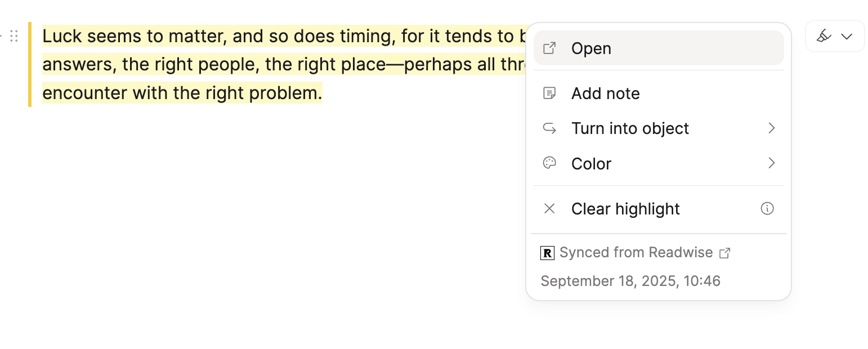Grab the drag handle beside the highlighted block
The height and width of the screenshot is (349, 868).
(x=14, y=35)
